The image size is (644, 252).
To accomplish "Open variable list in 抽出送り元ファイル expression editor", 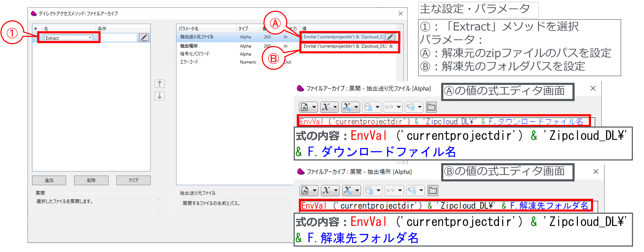I will pyautogui.click(x=329, y=107).
